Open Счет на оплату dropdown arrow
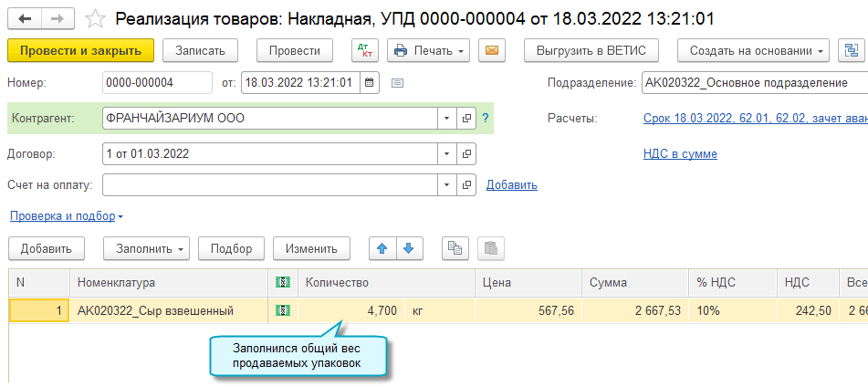This screenshot has height=387, width=868. (x=447, y=185)
